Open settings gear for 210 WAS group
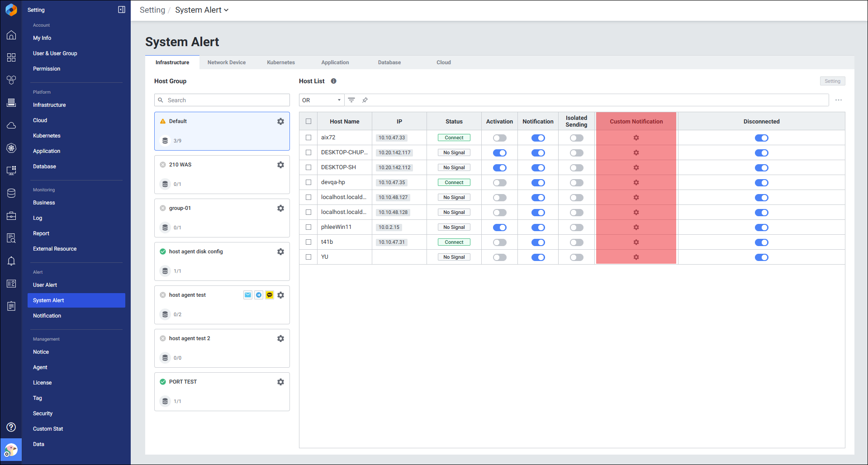 point(280,165)
